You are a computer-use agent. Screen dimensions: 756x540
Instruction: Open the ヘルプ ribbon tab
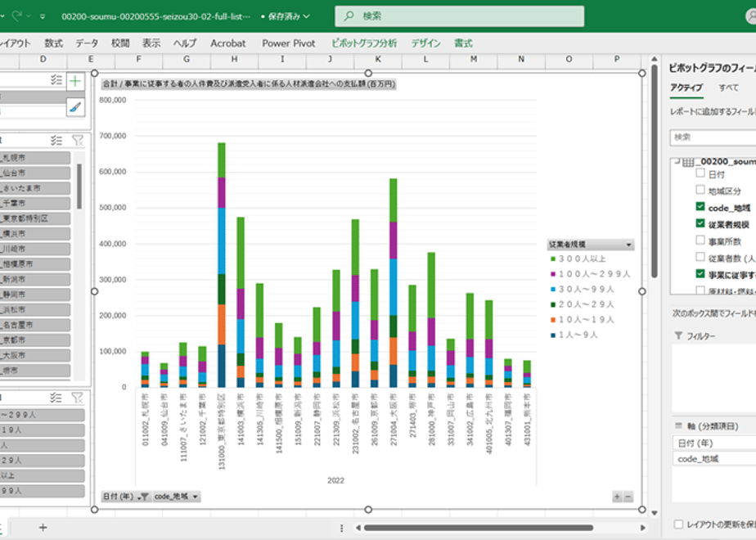pyautogui.click(x=185, y=43)
